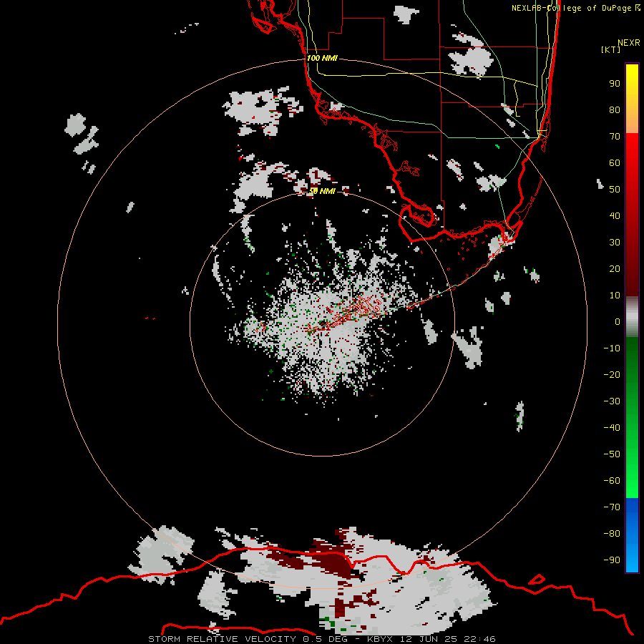Screen dimensions: 644x644
Task: Click the '100 NMI' range ring label
Action: point(322,58)
